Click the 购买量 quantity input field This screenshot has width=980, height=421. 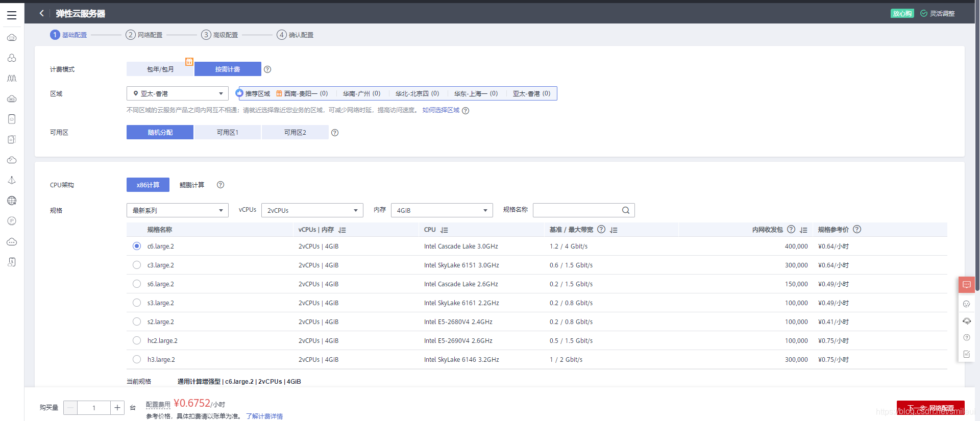(x=94, y=408)
